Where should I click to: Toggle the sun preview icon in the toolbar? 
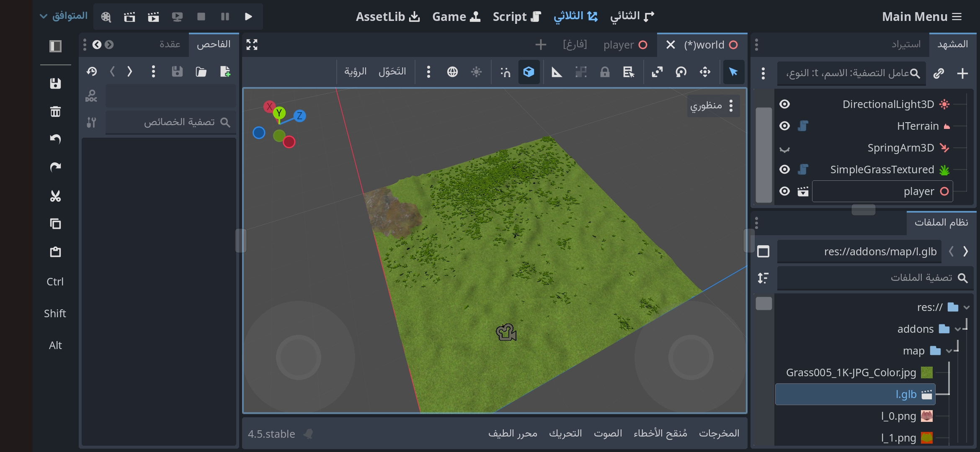pos(476,72)
